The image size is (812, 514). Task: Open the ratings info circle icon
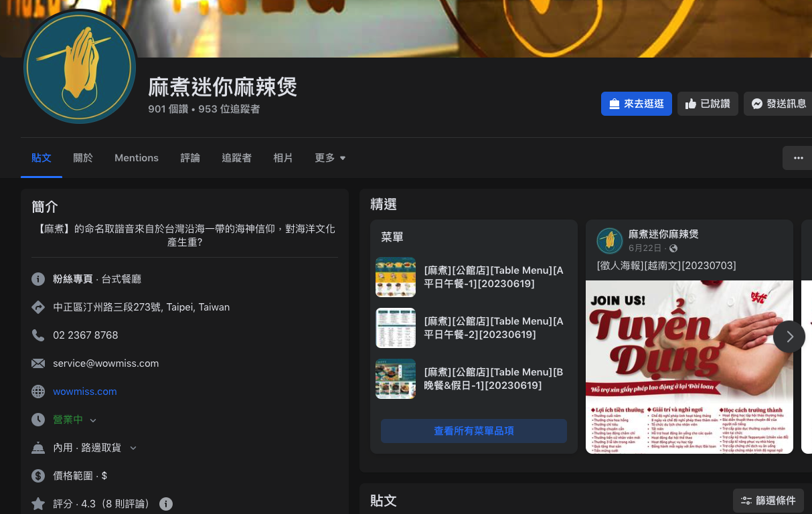166,504
